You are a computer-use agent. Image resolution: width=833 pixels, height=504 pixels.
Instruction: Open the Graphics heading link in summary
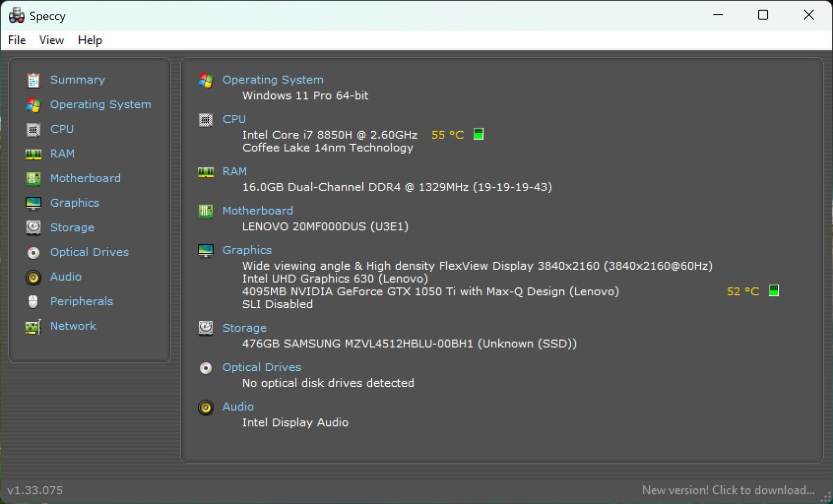pyautogui.click(x=247, y=250)
